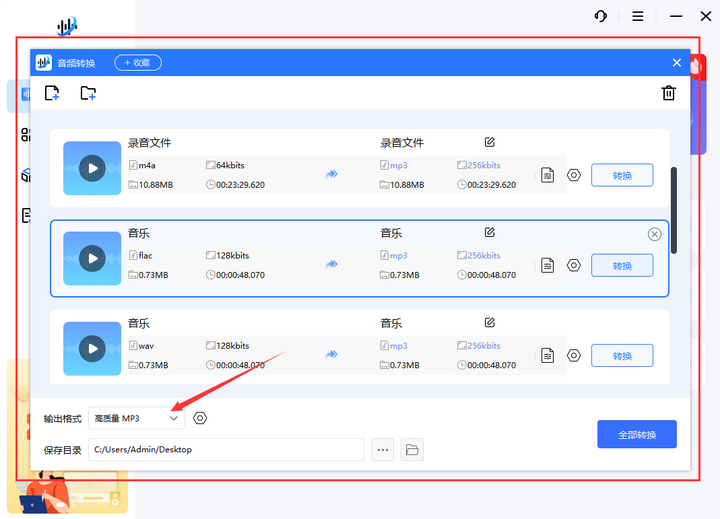Click the file list vertical scrollbar
This screenshot has width=720, height=519.
(x=674, y=210)
